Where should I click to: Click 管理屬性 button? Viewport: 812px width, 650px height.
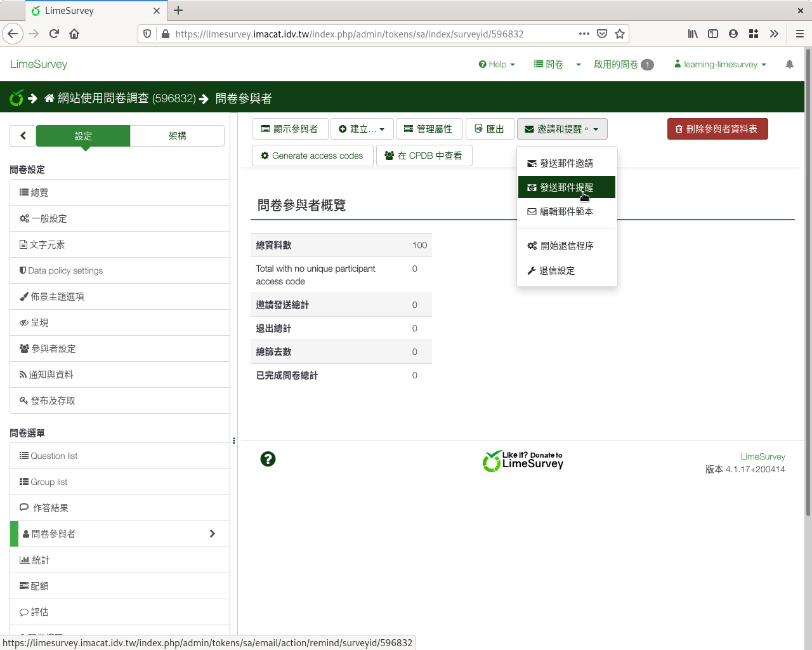tap(429, 129)
